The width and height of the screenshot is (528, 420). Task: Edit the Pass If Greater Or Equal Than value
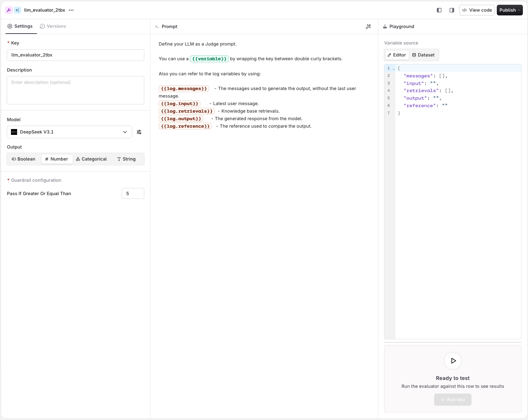point(133,193)
